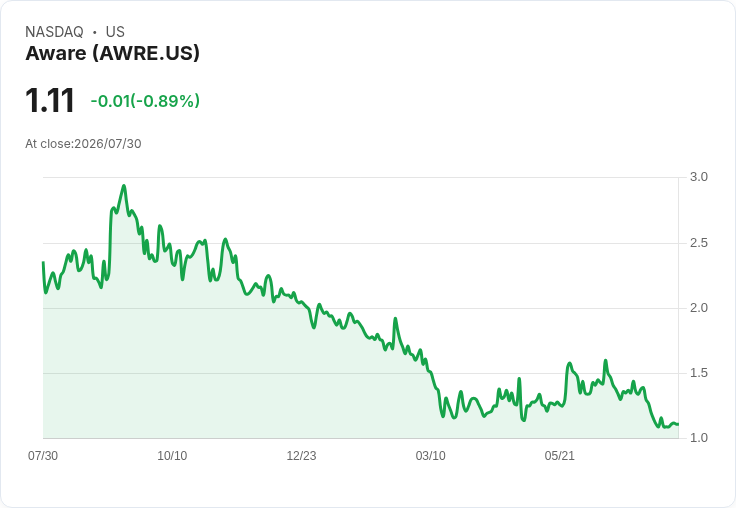Screen dimensions: 736x508
Task: Click the 2.0 price axis label
Action: pos(698,308)
